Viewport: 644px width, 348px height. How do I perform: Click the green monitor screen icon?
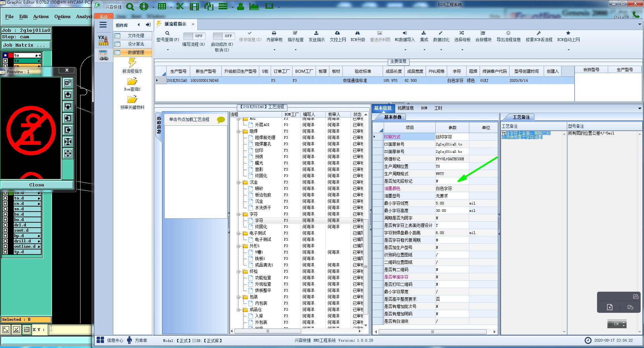pos(269,6)
